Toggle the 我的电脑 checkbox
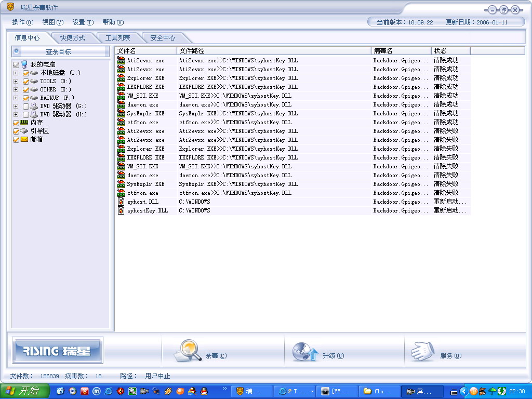The image size is (532, 399). pos(16,64)
